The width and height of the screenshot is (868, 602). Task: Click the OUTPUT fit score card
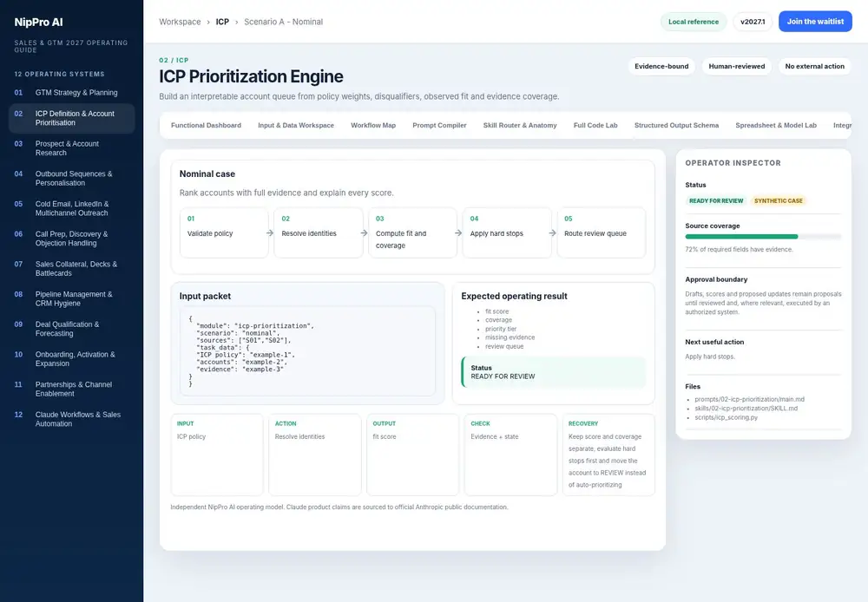click(412, 455)
